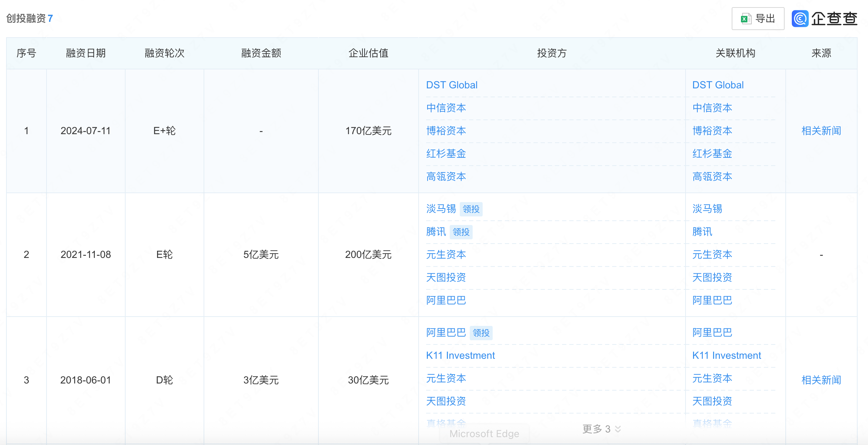Click 博裕资本 investor link
Image resolution: width=868 pixels, height=445 pixels.
pos(446,131)
